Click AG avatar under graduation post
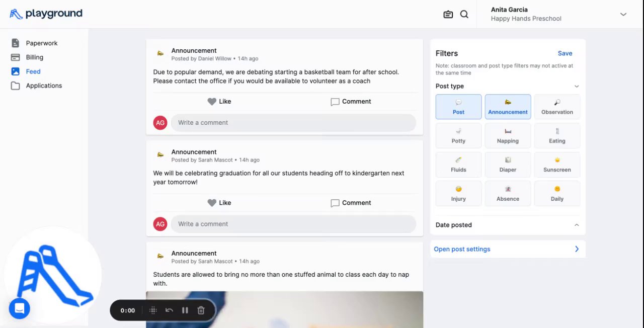 click(160, 224)
